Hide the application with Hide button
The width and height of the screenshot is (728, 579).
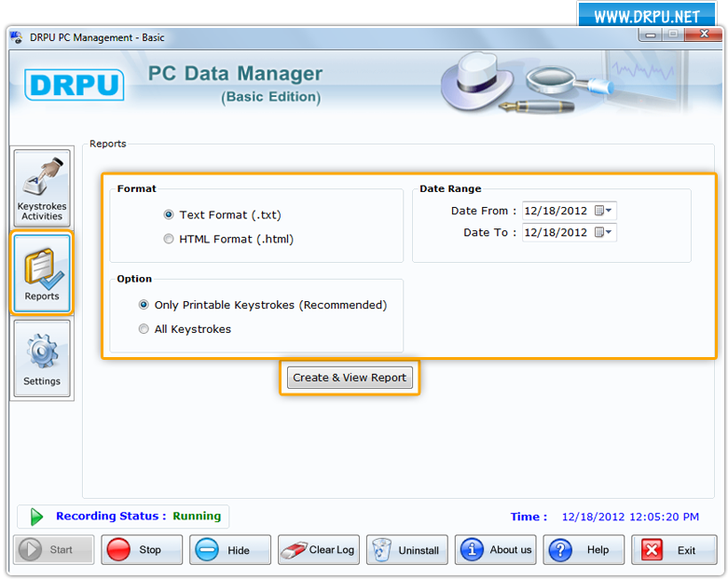coord(230,550)
